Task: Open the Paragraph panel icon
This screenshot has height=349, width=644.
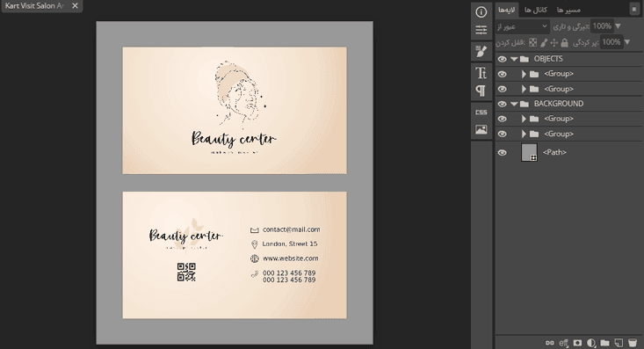Action: (x=481, y=91)
